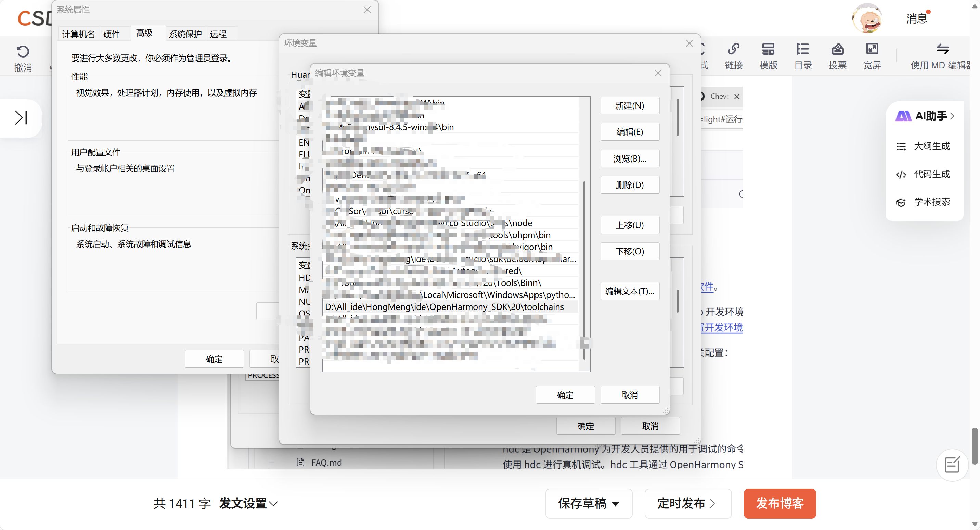
Task: Click the 撤消 undo icon
Action: pyautogui.click(x=23, y=52)
